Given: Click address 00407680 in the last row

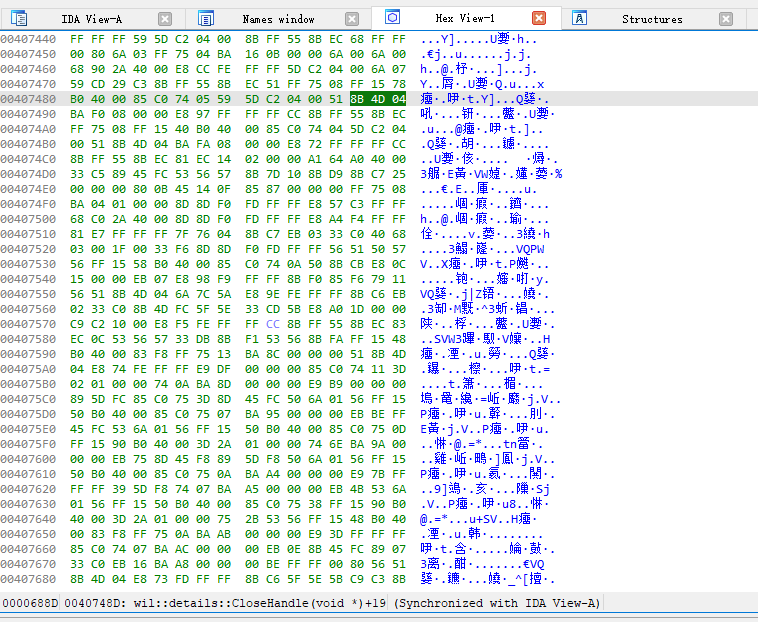Looking at the screenshot, I should pyautogui.click(x=28, y=579).
